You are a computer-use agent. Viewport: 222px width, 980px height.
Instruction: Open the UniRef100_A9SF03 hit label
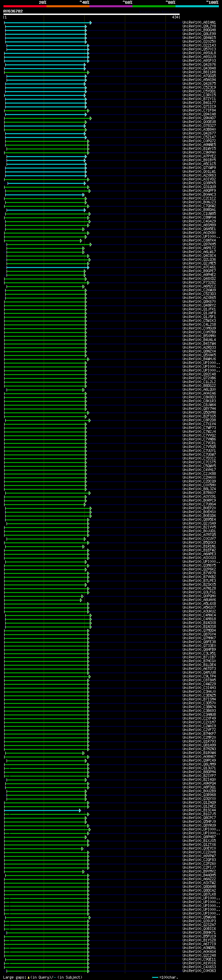[199, 60]
